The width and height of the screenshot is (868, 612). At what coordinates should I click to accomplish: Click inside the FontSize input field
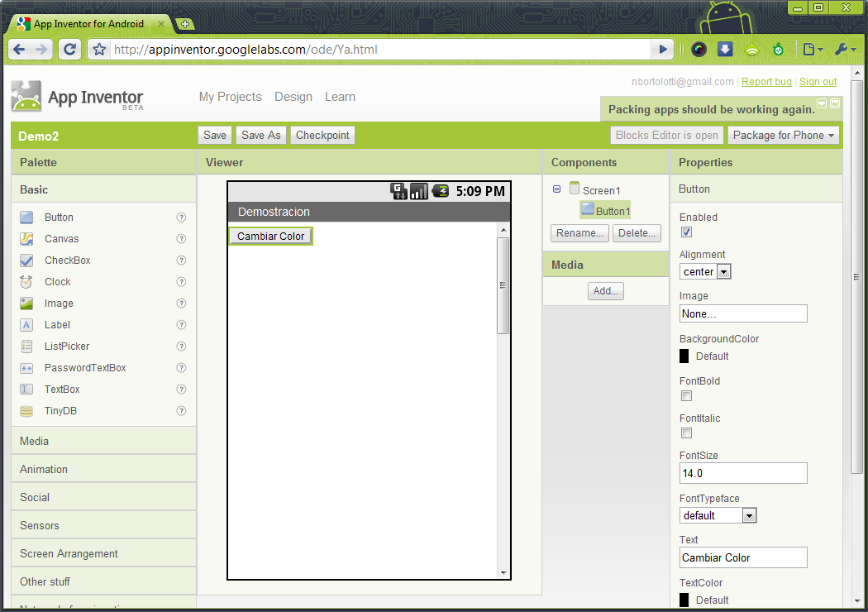click(x=742, y=473)
